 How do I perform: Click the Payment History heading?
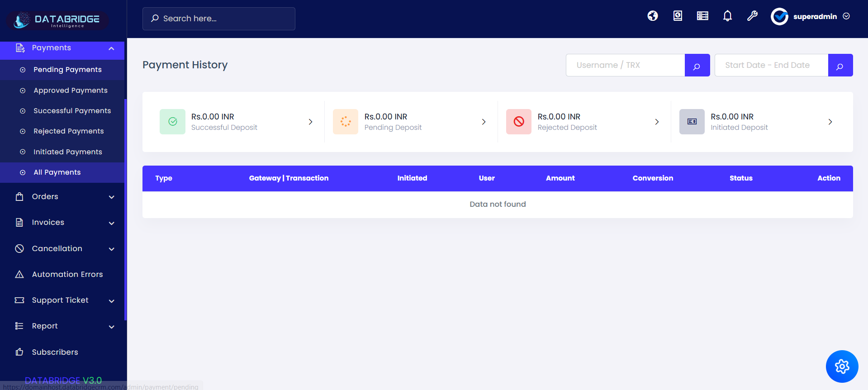185,65
